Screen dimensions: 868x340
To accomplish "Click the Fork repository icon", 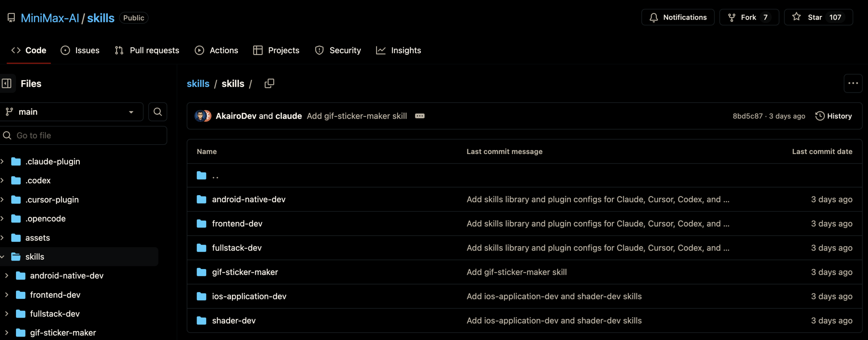I will [x=732, y=17].
